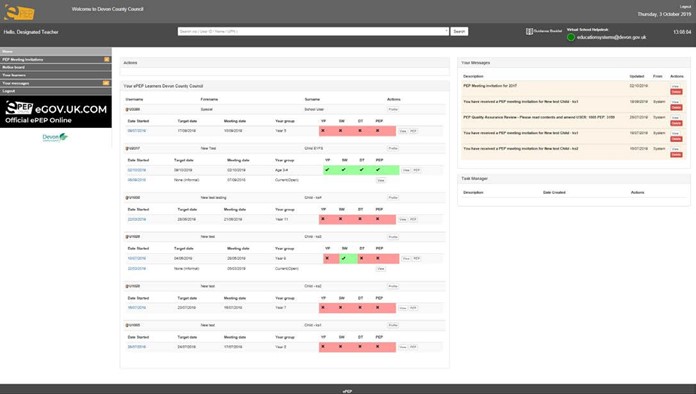Go to Home in sidebar menu
The height and width of the screenshot is (394, 696).
[x=55, y=51]
